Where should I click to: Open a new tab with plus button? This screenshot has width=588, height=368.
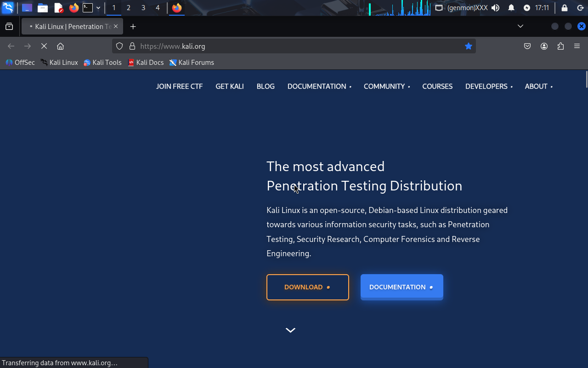[x=133, y=27]
